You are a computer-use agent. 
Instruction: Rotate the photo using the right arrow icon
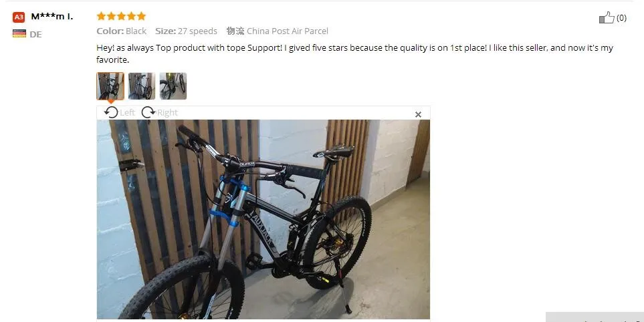pos(148,112)
